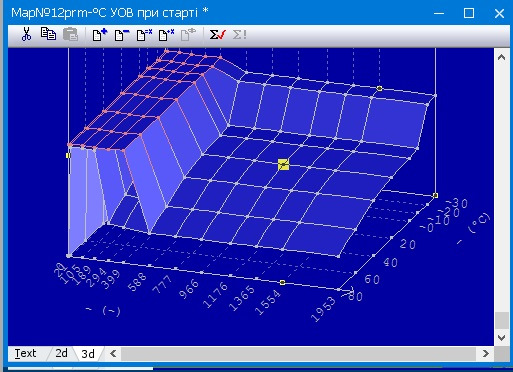The image size is (513, 372).
Task: Click the axis label 966
Action: click(x=189, y=289)
